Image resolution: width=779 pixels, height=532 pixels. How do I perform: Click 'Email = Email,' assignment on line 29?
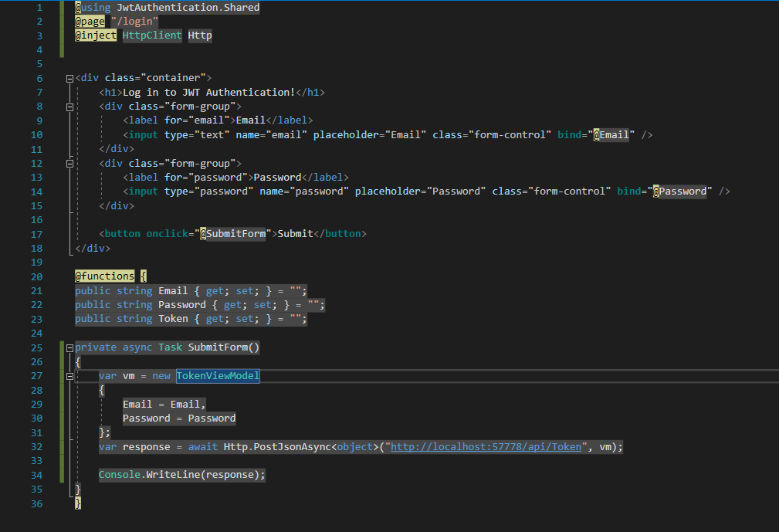pos(164,404)
